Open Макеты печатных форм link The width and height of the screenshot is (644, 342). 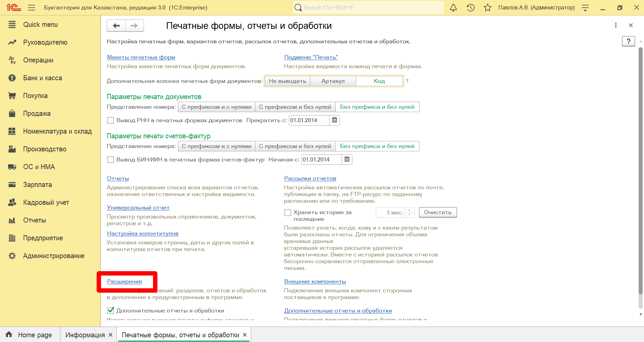(141, 57)
